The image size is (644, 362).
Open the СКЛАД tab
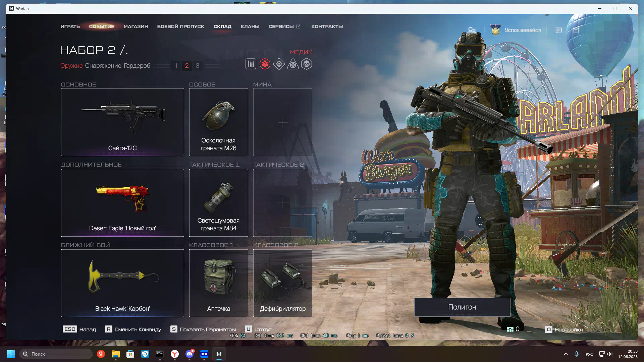(x=222, y=26)
